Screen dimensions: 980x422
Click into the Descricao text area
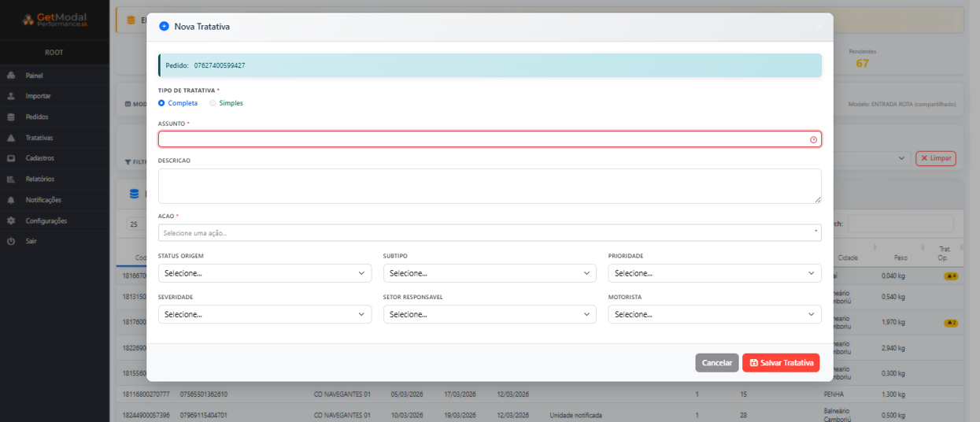pyautogui.click(x=490, y=186)
